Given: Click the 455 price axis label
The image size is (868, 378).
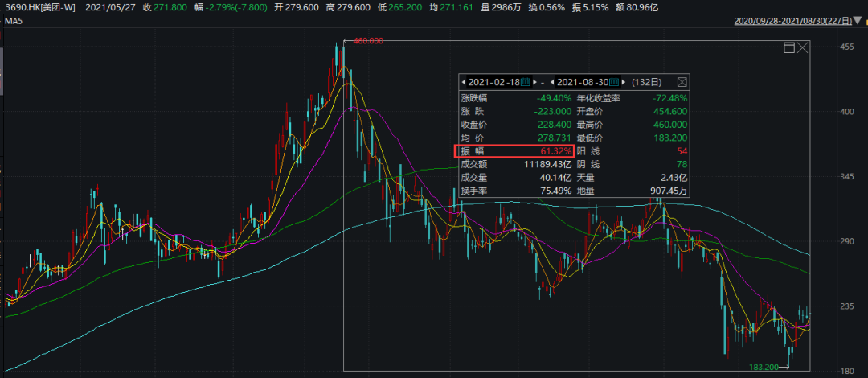Looking at the screenshot, I should [847, 47].
